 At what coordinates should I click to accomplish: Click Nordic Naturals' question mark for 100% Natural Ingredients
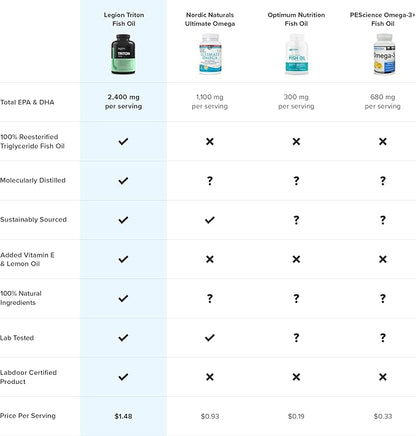210,298
